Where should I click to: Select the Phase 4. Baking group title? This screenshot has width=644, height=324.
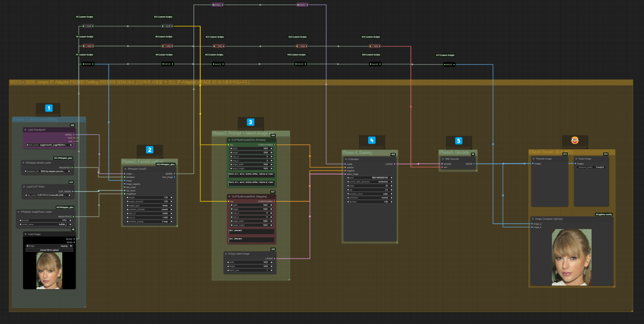click(x=357, y=153)
